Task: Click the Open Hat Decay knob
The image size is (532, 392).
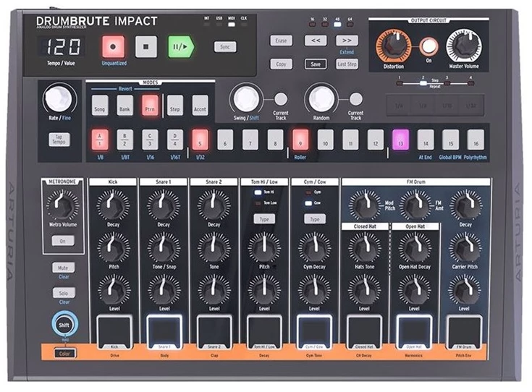Action: (415, 248)
